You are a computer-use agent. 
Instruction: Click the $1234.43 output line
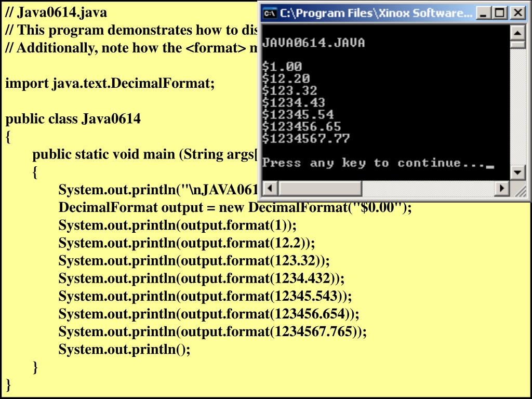coord(294,102)
